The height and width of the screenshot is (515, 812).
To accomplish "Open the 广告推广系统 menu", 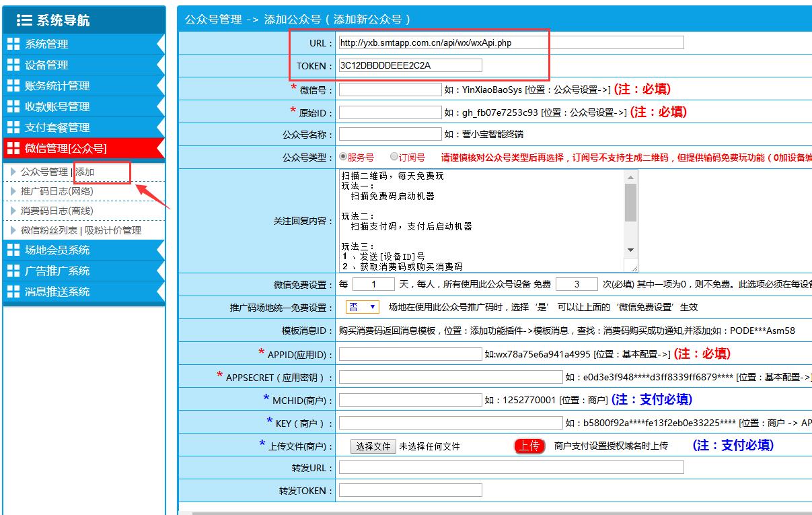I will click(84, 271).
